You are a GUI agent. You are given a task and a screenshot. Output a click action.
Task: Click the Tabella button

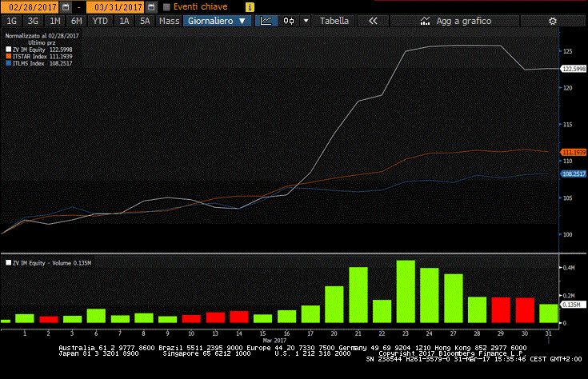(334, 21)
